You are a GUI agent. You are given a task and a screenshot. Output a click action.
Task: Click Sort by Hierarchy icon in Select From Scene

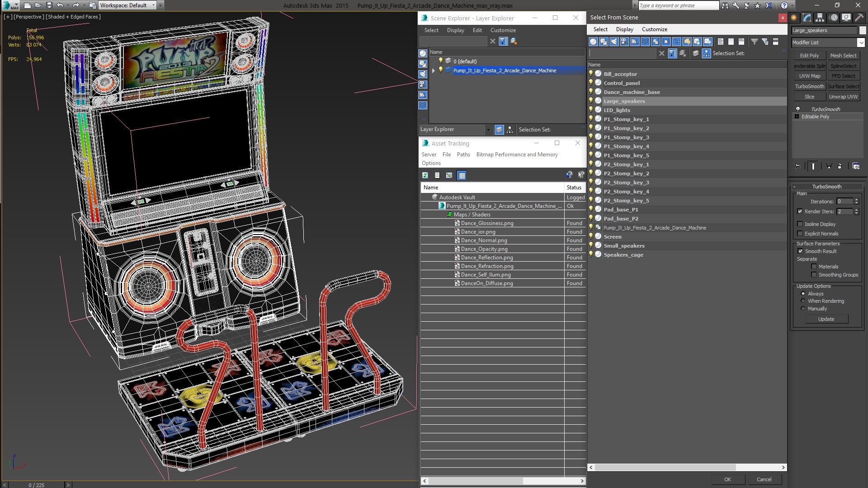(x=706, y=53)
